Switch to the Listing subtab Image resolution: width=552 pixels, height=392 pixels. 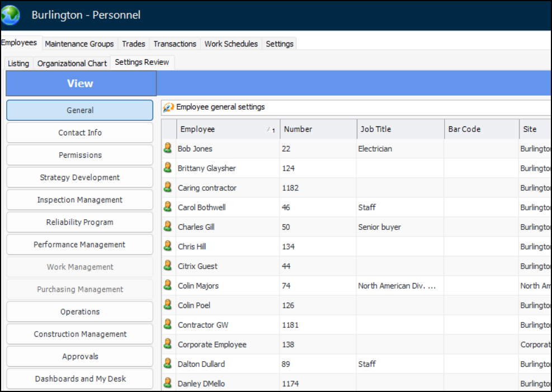(18, 63)
